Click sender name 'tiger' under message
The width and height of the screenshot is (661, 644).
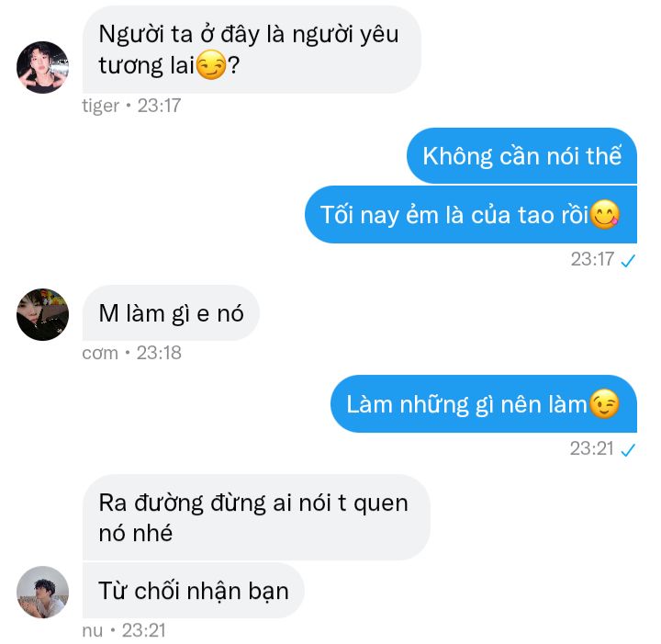coord(101,106)
